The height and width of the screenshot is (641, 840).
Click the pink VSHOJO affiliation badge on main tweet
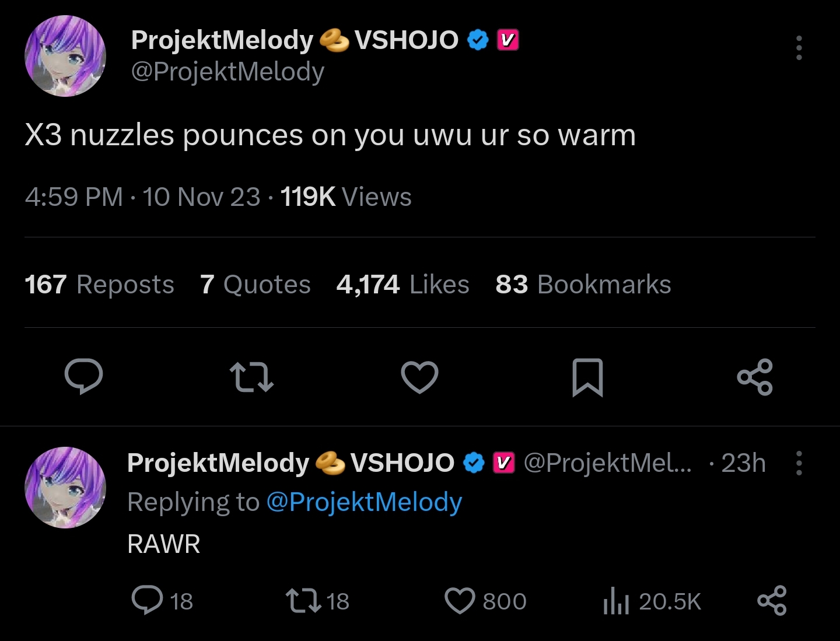pos(508,40)
